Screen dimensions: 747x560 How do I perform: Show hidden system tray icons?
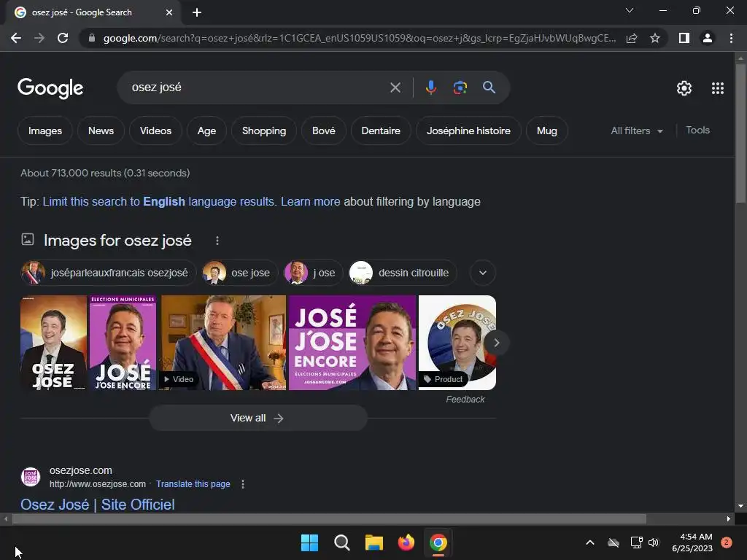[589, 542]
